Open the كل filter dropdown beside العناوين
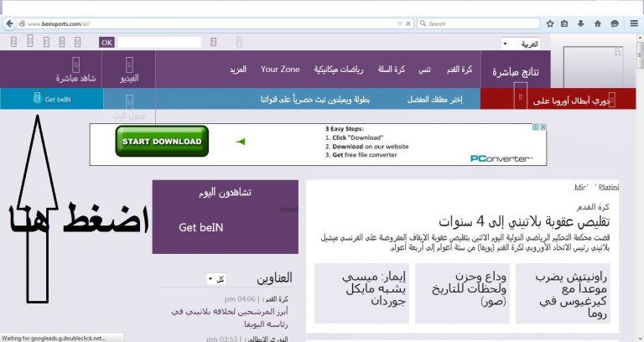Image resolution: width=644 pixels, height=342 pixels. (x=216, y=279)
